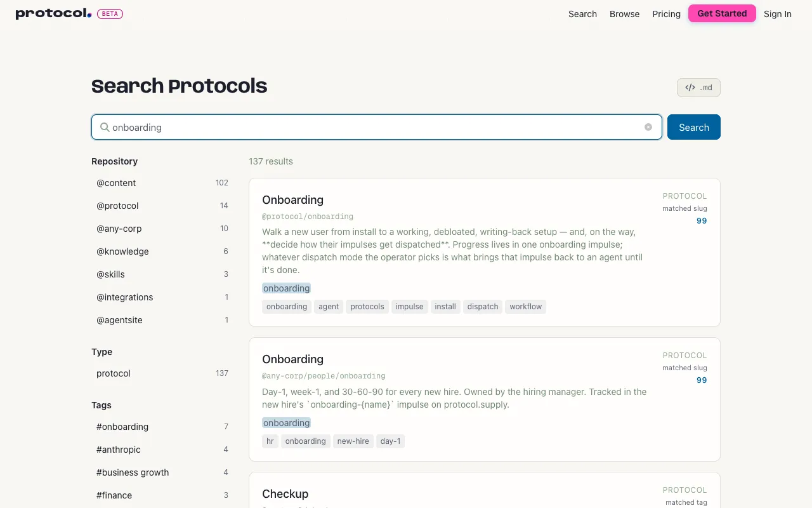The width and height of the screenshot is (812, 508).
Task: Click the protocol logo in header
Action: (54, 13)
